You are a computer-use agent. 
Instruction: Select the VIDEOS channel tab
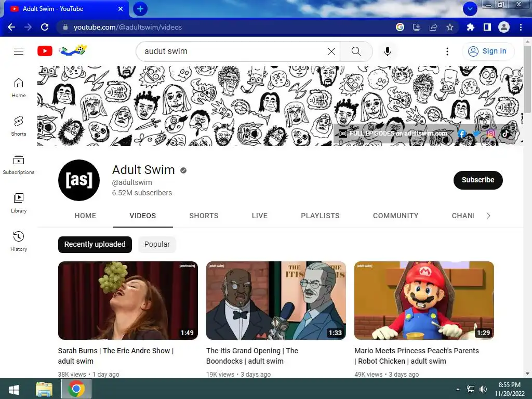coord(143,216)
